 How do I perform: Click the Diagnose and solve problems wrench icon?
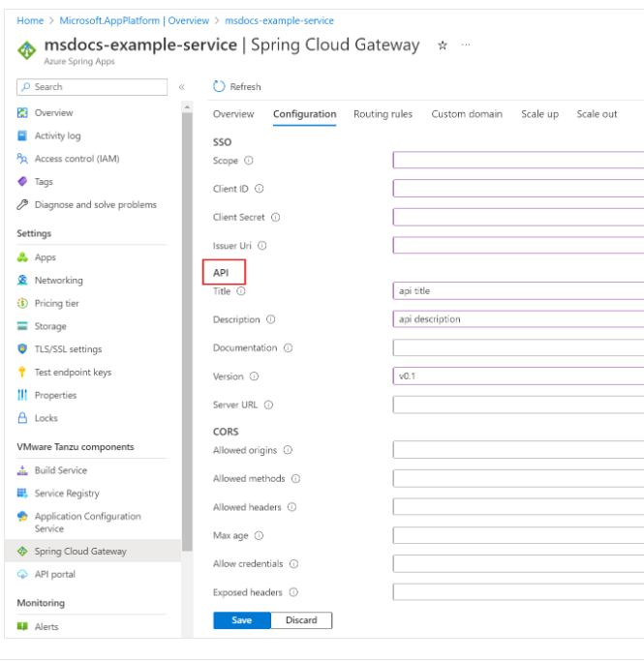coord(22,204)
